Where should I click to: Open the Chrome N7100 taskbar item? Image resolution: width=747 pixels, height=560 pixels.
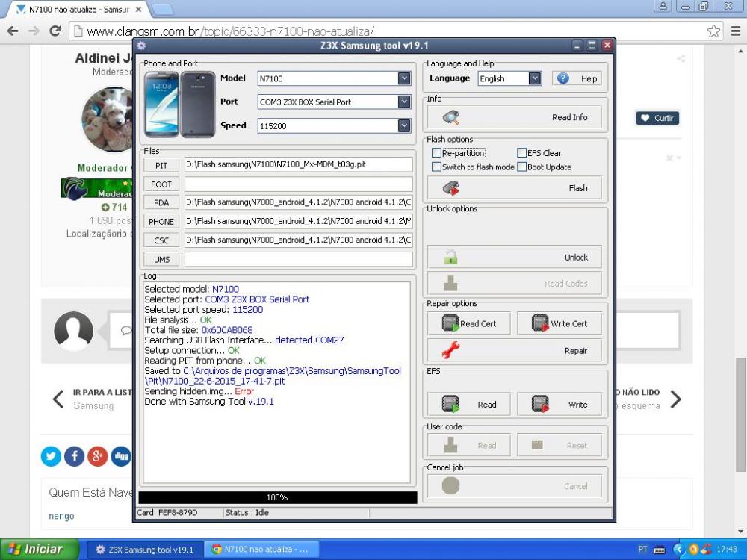(x=261, y=550)
